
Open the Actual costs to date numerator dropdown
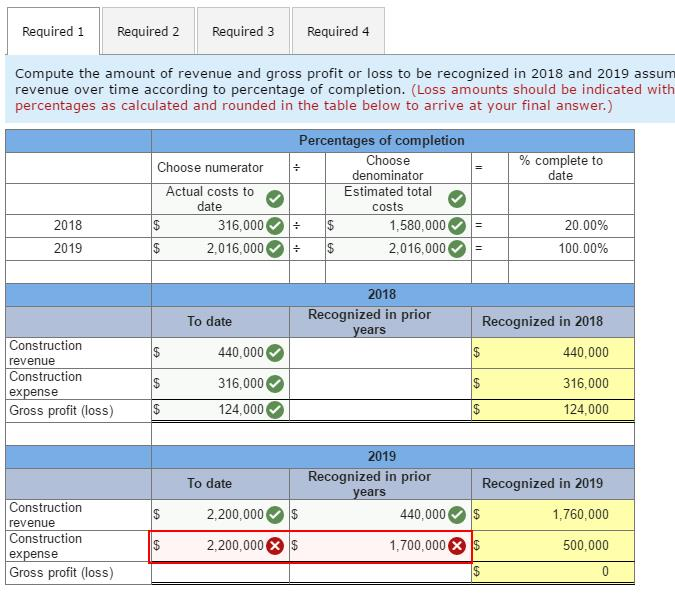[220, 199]
